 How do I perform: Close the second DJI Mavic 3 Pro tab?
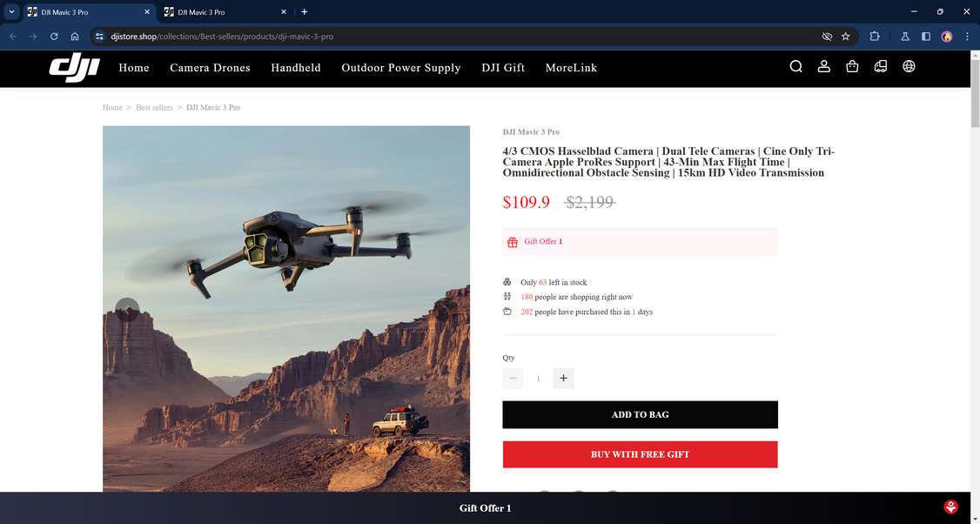283,12
